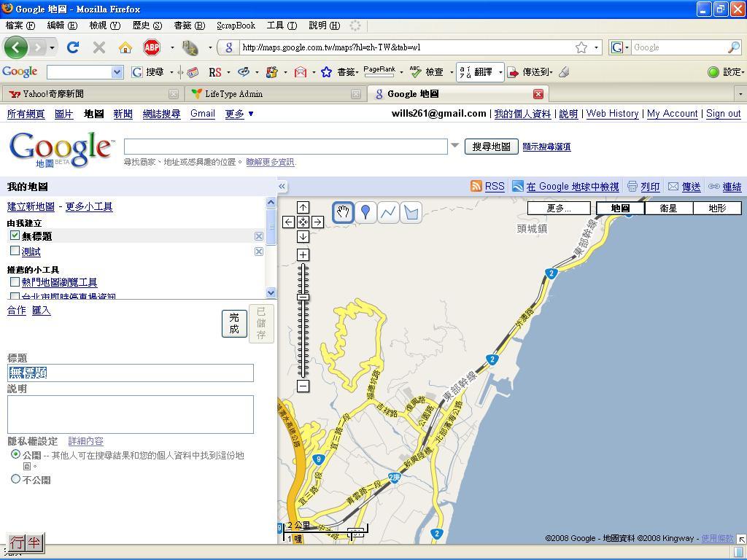Zoom out with the minus button
The image size is (747, 560).
pos(303,386)
